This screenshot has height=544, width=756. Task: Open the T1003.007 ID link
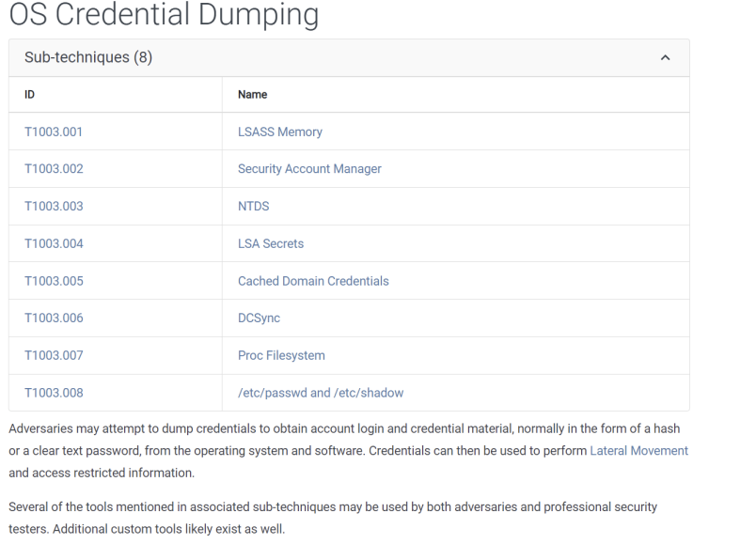(x=54, y=355)
